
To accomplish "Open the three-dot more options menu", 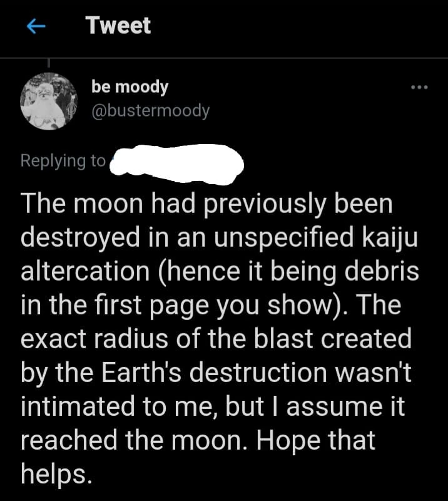I will (x=419, y=87).
